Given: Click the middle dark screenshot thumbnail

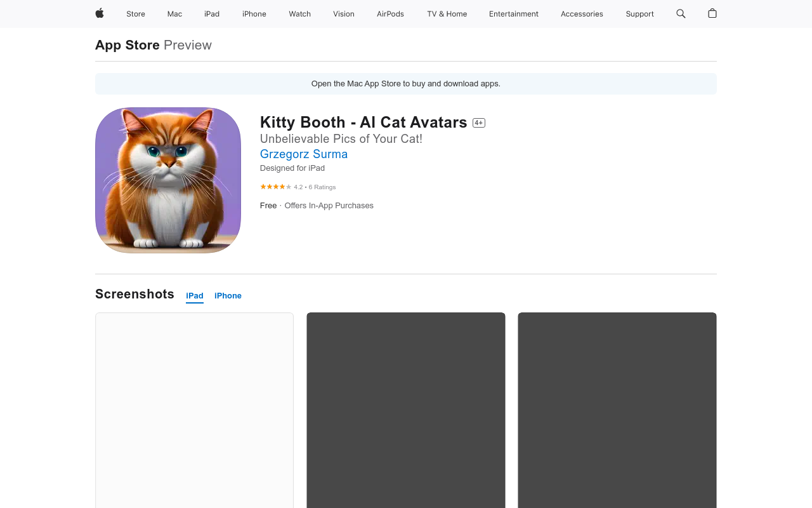Looking at the screenshot, I should pyautogui.click(x=406, y=410).
